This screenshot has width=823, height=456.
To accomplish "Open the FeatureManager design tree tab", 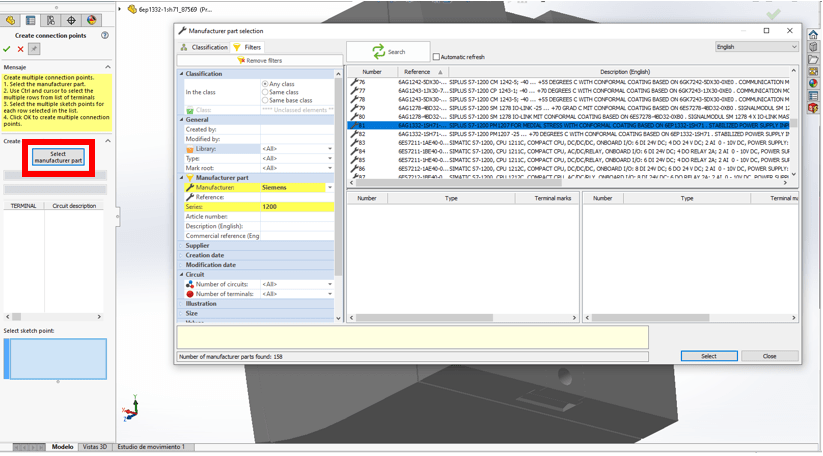I will (x=10, y=20).
